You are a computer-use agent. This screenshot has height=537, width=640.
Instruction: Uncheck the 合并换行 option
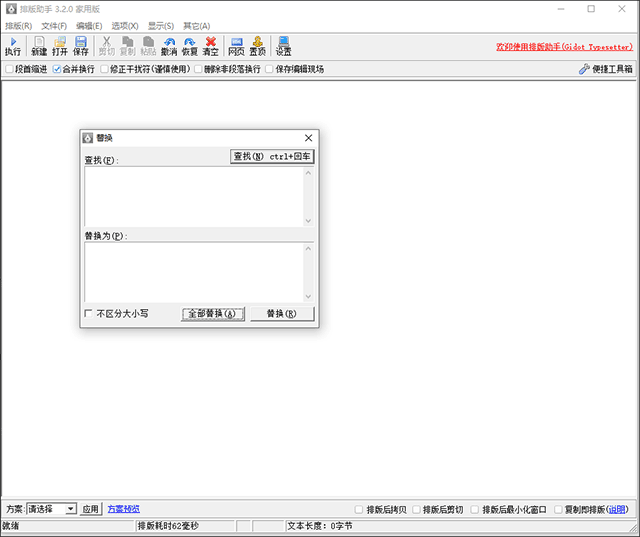[x=57, y=69]
